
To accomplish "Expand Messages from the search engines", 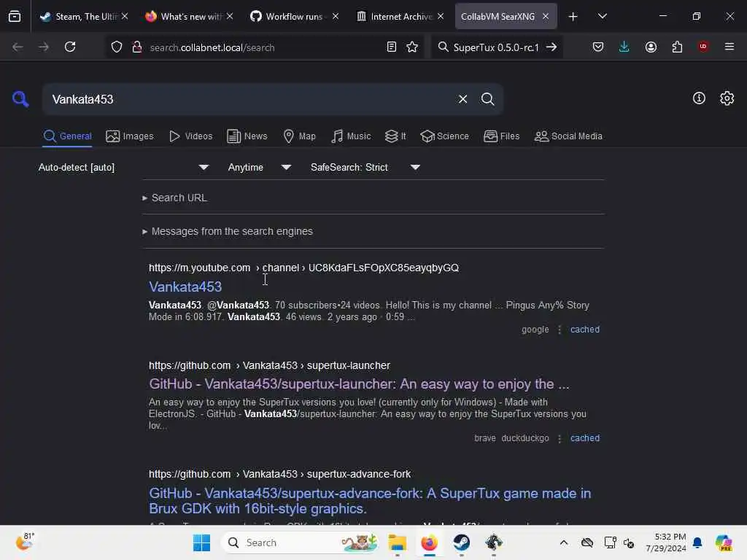I will tap(228, 231).
